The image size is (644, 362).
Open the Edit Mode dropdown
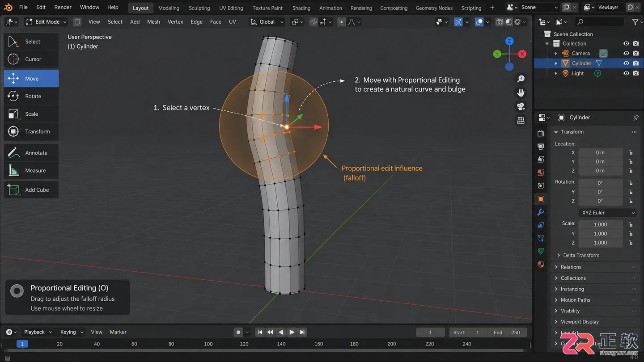point(46,22)
